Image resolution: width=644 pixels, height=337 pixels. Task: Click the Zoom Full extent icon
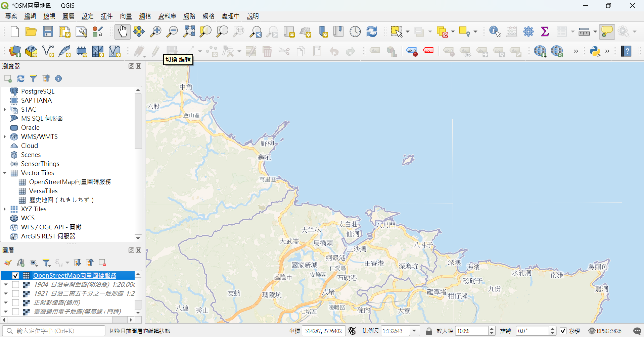[x=189, y=32]
